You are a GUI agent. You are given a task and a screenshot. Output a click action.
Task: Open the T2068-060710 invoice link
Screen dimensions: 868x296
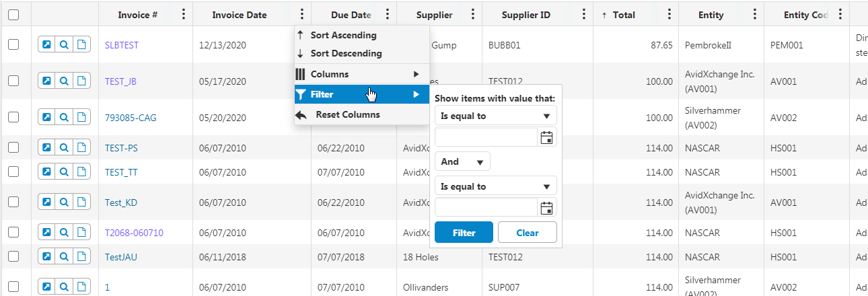(x=134, y=233)
